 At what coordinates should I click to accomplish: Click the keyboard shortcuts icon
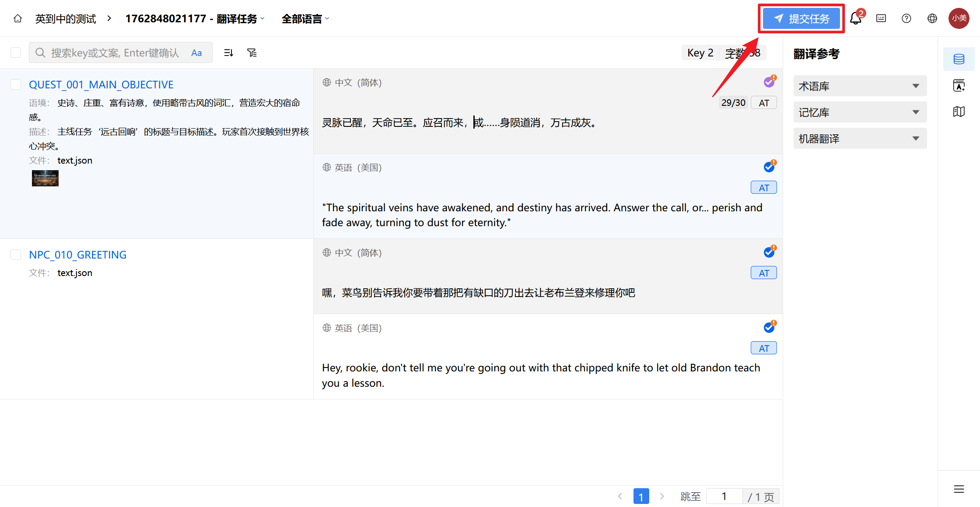(881, 18)
